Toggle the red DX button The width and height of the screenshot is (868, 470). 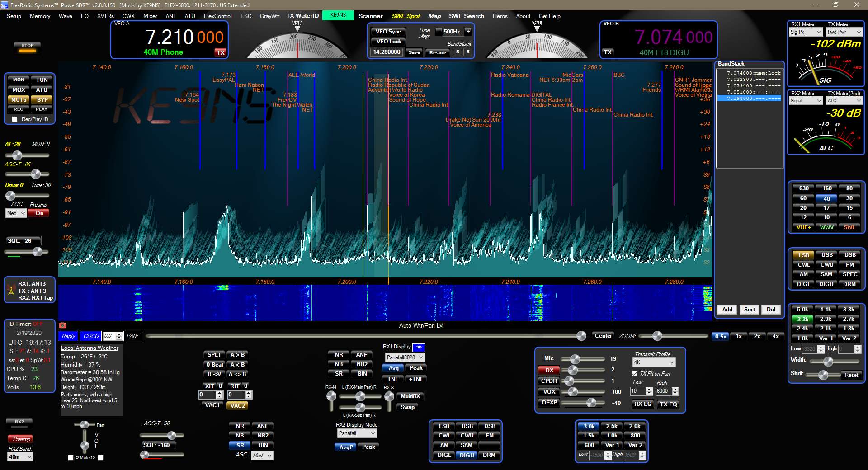pyautogui.click(x=549, y=370)
